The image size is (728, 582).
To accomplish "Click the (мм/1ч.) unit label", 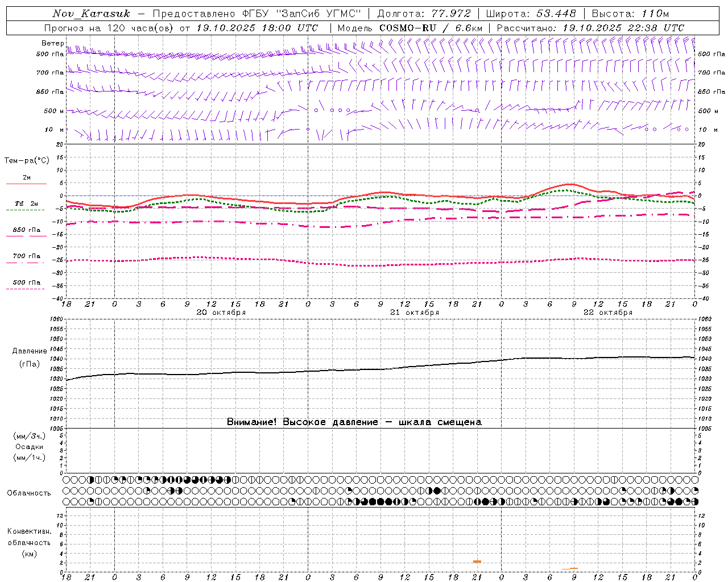I will click(x=30, y=458).
